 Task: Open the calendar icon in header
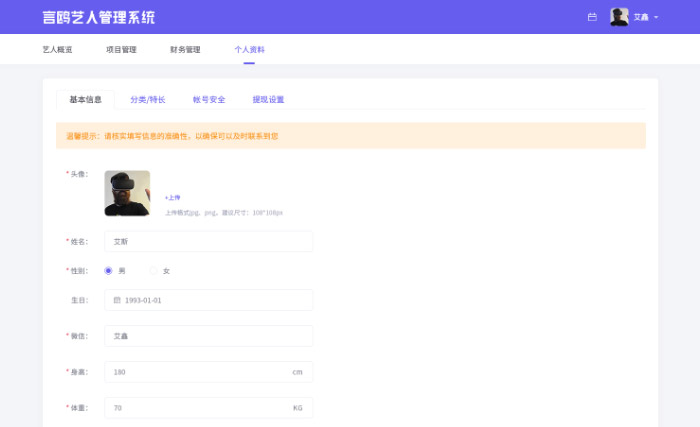592,17
